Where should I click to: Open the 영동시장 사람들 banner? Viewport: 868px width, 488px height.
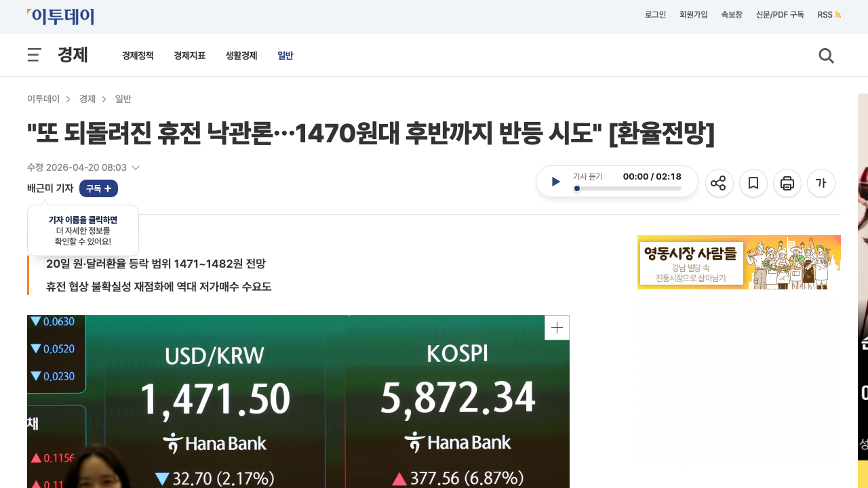739,262
